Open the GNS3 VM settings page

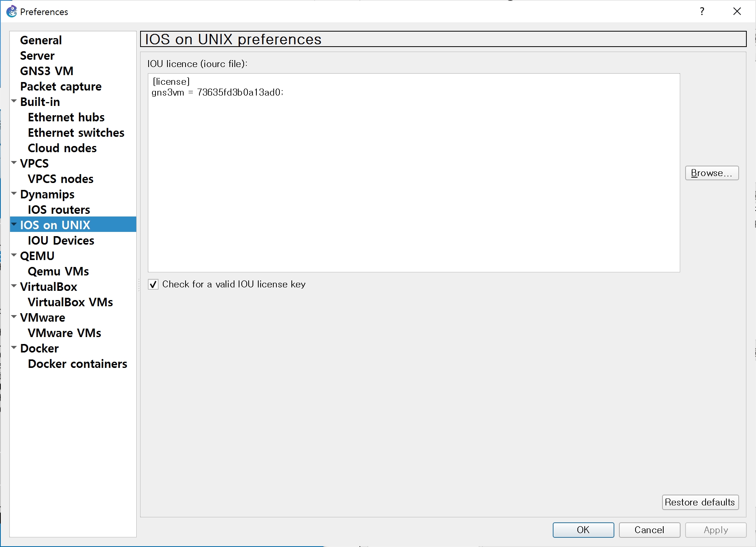tap(47, 71)
